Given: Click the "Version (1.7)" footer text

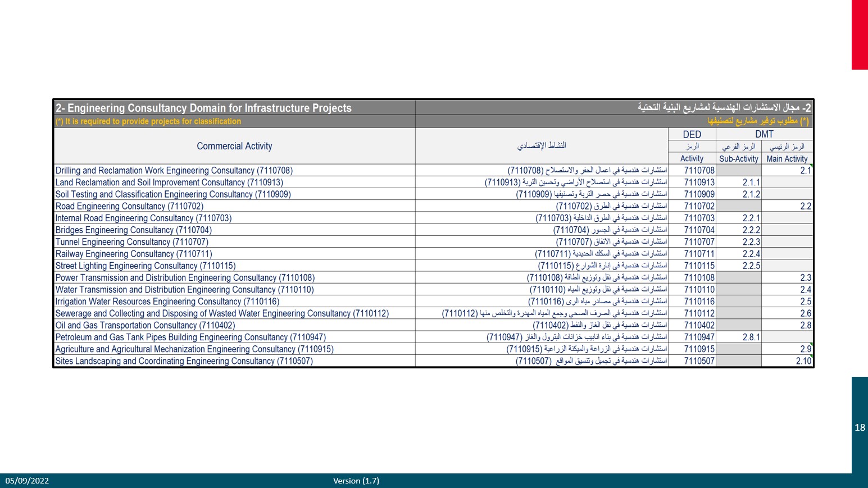Looking at the screenshot, I should tap(356, 481).
